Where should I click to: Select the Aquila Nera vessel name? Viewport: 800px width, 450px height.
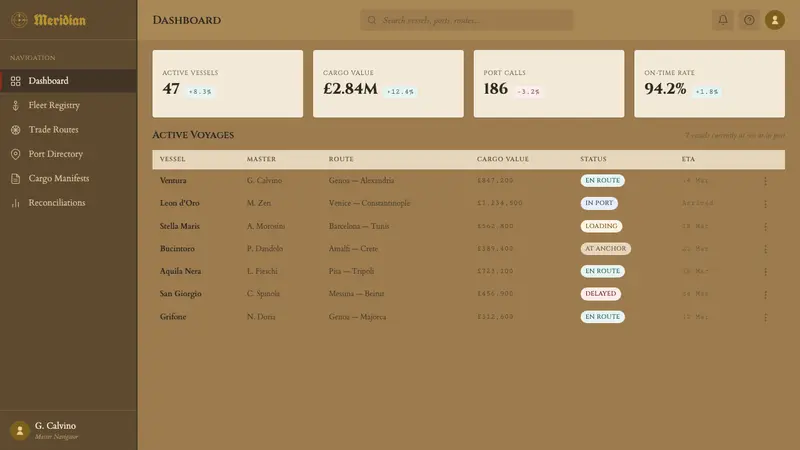point(180,271)
